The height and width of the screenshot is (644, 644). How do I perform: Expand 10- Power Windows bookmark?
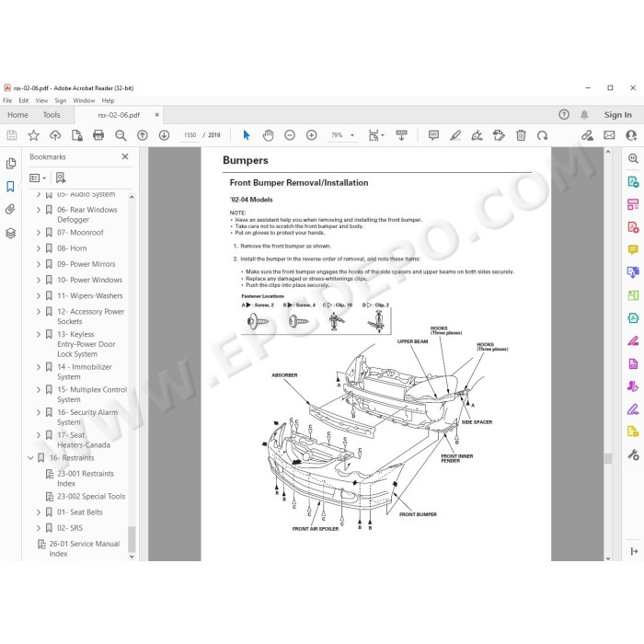point(39,280)
